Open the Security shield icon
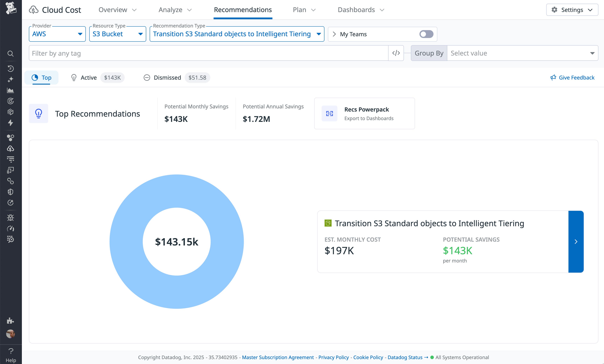This screenshot has height=364, width=604. coord(10,192)
